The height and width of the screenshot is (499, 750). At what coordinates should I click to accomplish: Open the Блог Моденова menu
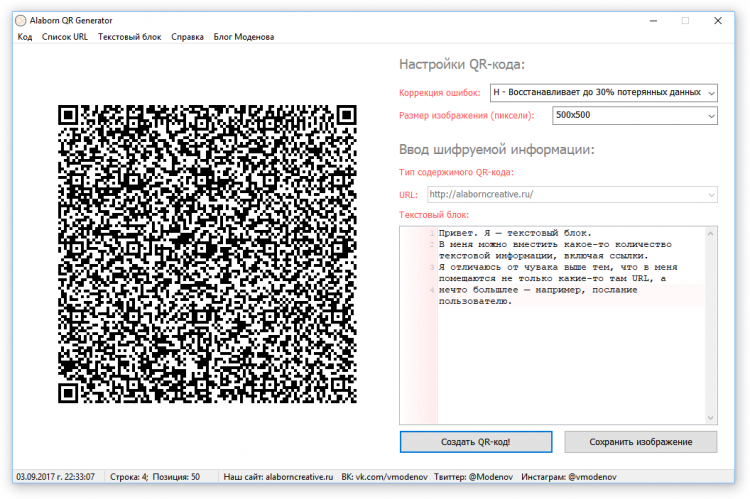(244, 37)
